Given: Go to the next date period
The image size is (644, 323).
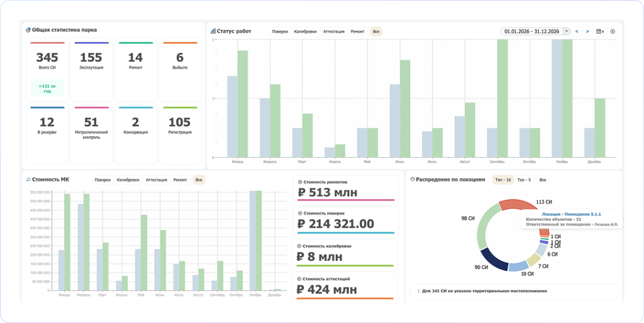Looking at the screenshot, I should (x=587, y=31).
